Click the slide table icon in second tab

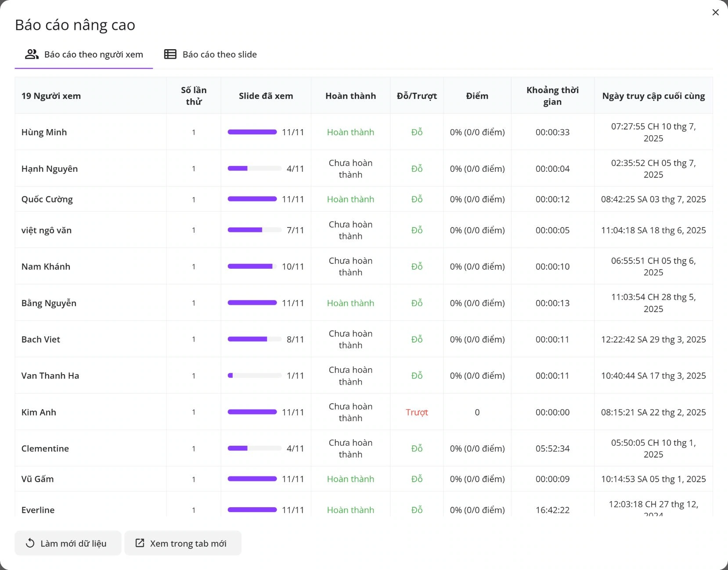(170, 54)
